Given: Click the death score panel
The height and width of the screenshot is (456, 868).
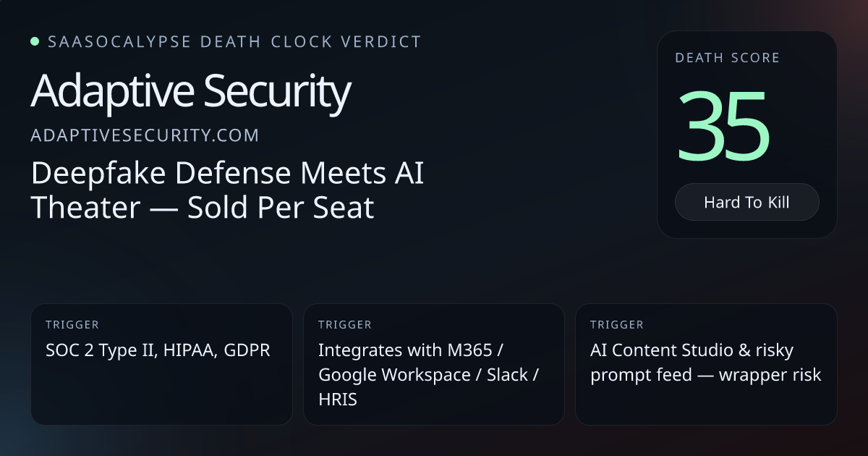Looking at the screenshot, I should pos(746,135).
